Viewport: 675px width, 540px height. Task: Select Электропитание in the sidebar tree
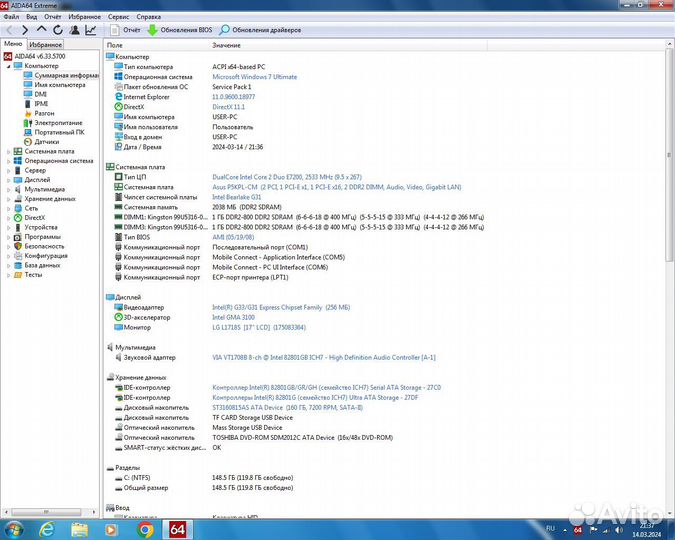click(x=58, y=122)
